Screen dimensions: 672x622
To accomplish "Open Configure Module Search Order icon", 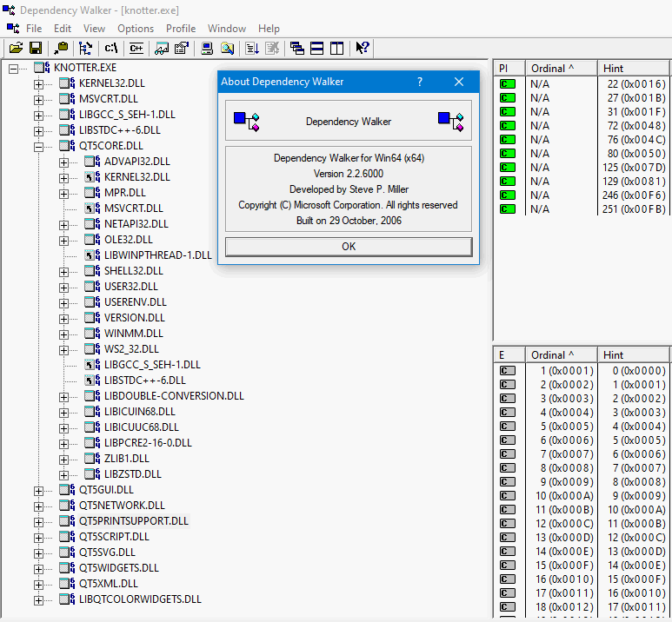I will tap(227, 48).
